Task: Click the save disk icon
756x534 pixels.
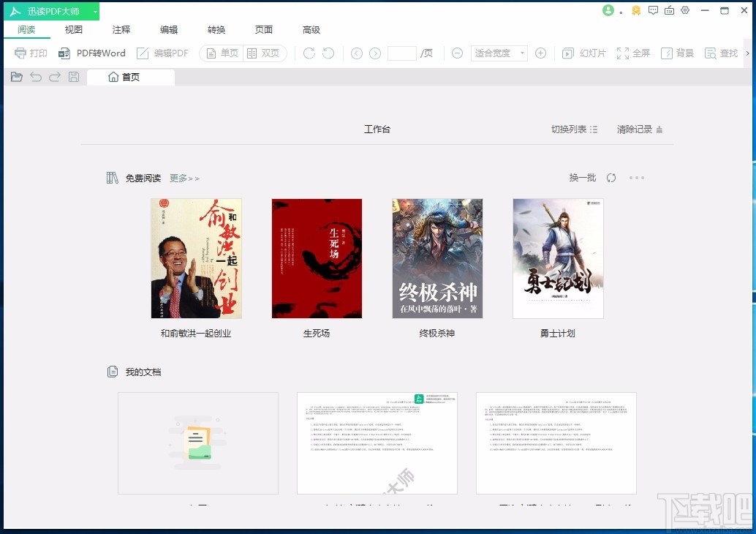Action: [x=74, y=77]
